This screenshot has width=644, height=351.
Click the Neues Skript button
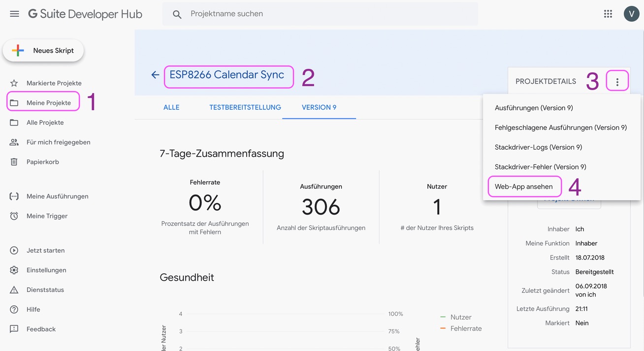tap(43, 51)
